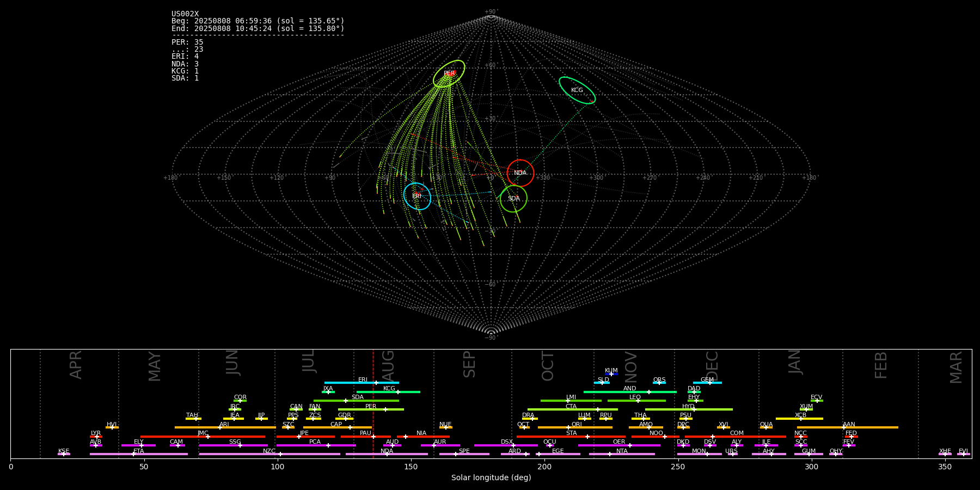Click the KSE shower label in the timeline
Image resolution: width=980 pixels, height=490 pixels.
tap(64, 451)
